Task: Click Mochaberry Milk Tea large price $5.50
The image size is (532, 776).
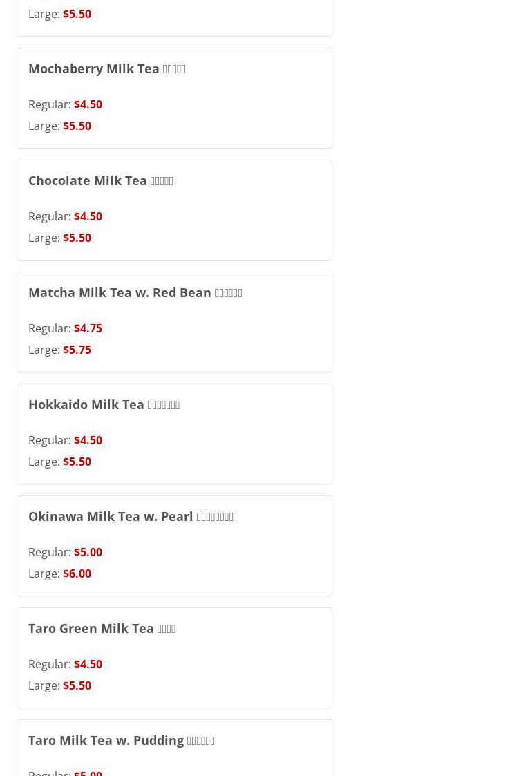Action: pos(77,126)
